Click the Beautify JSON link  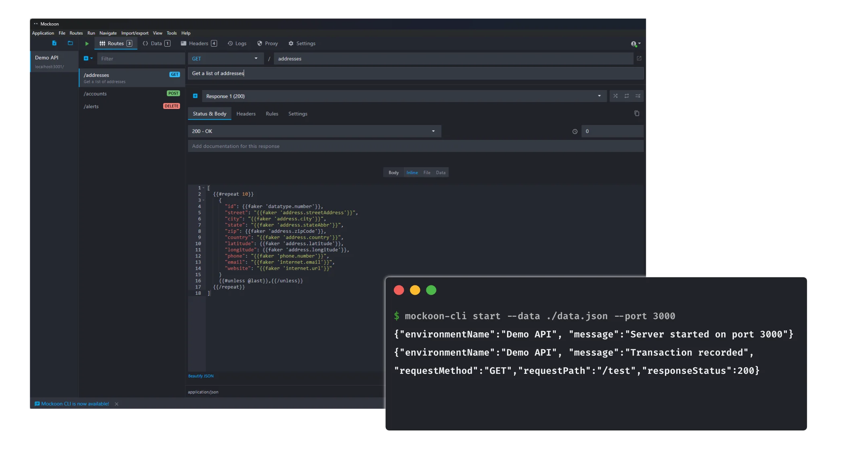[201, 376]
